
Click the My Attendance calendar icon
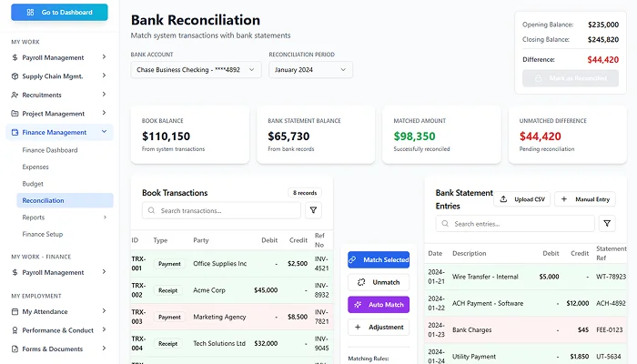15,311
